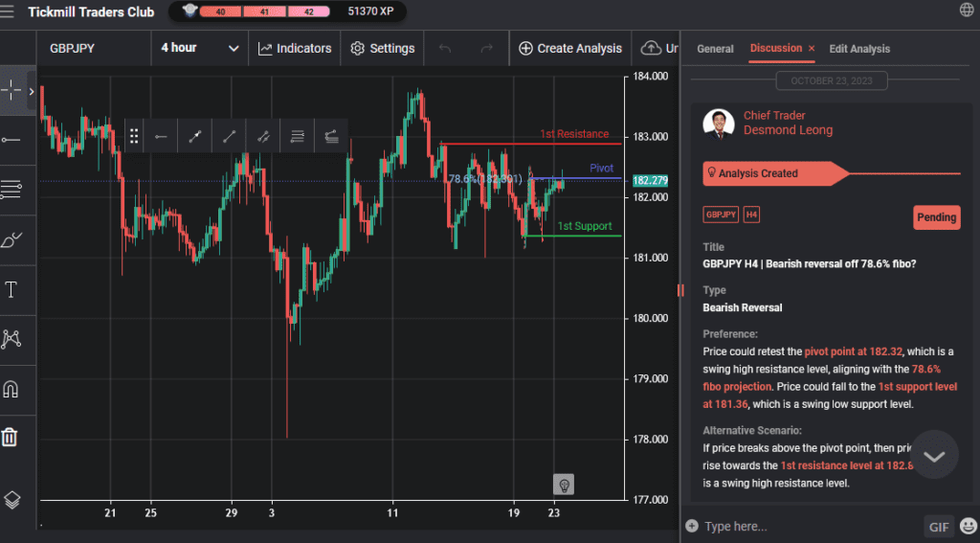The height and width of the screenshot is (543, 980).
Task: Select the Text annotation tool
Action: [x=11, y=289]
